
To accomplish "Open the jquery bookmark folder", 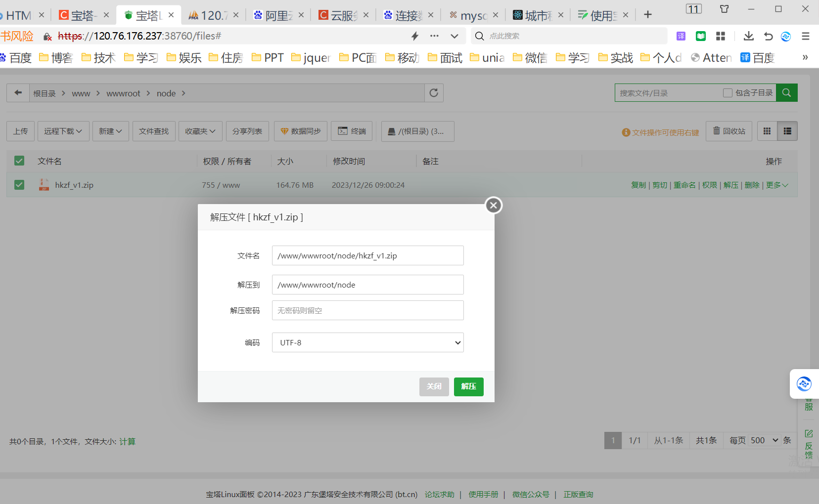I will pyautogui.click(x=311, y=58).
